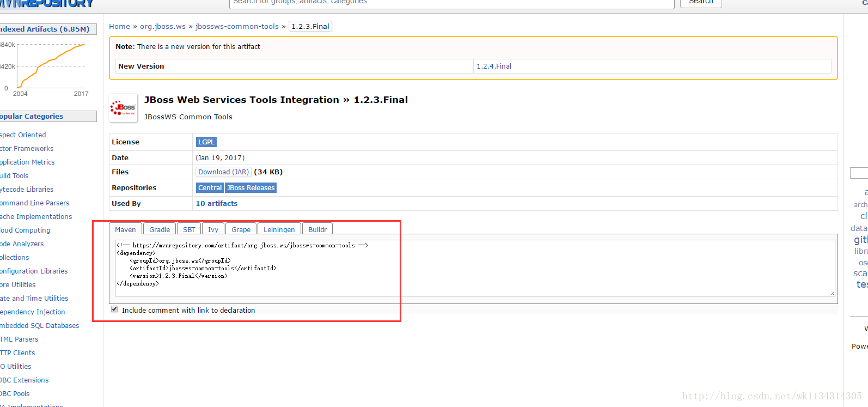
Task: Click inside the Maven dependency snippet textarea
Action: [x=474, y=268]
